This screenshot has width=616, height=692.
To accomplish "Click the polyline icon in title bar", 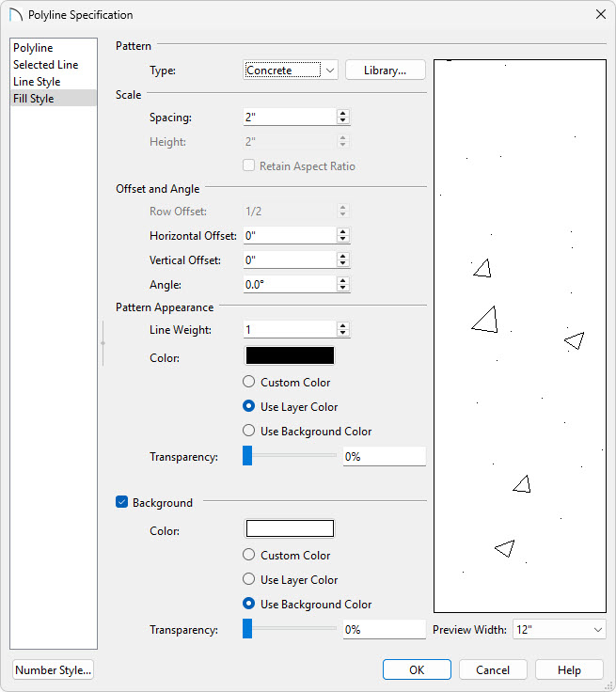I will tap(16, 14).
